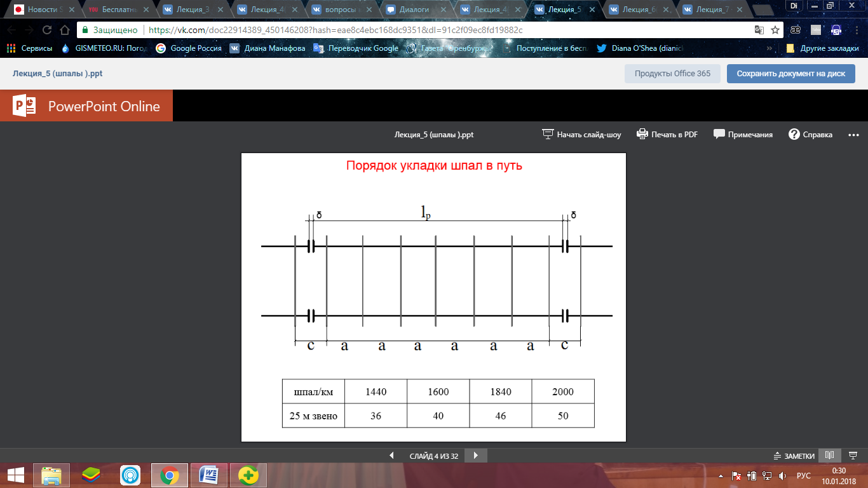Open the three-dots more options menu
868x488 pixels.
[x=853, y=134]
